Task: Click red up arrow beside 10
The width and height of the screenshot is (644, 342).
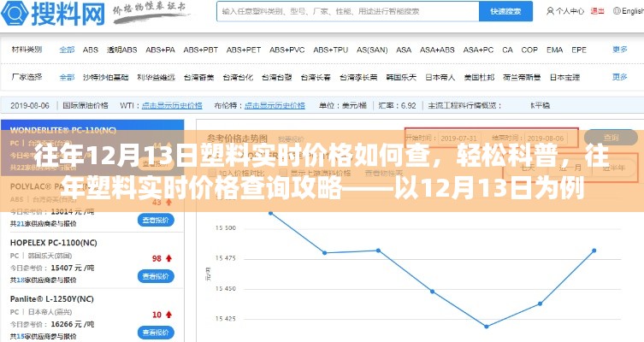Action: tap(168, 315)
